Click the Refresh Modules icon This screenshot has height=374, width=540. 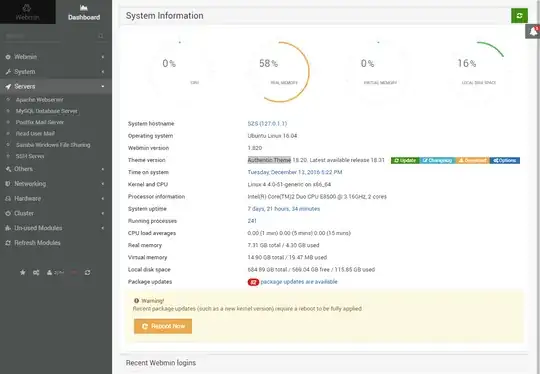(8, 243)
